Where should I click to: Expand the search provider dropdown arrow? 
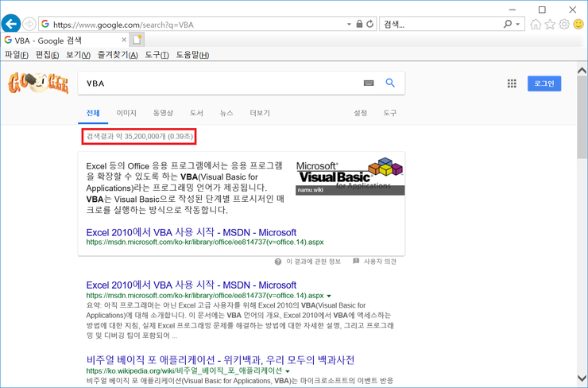click(518, 25)
